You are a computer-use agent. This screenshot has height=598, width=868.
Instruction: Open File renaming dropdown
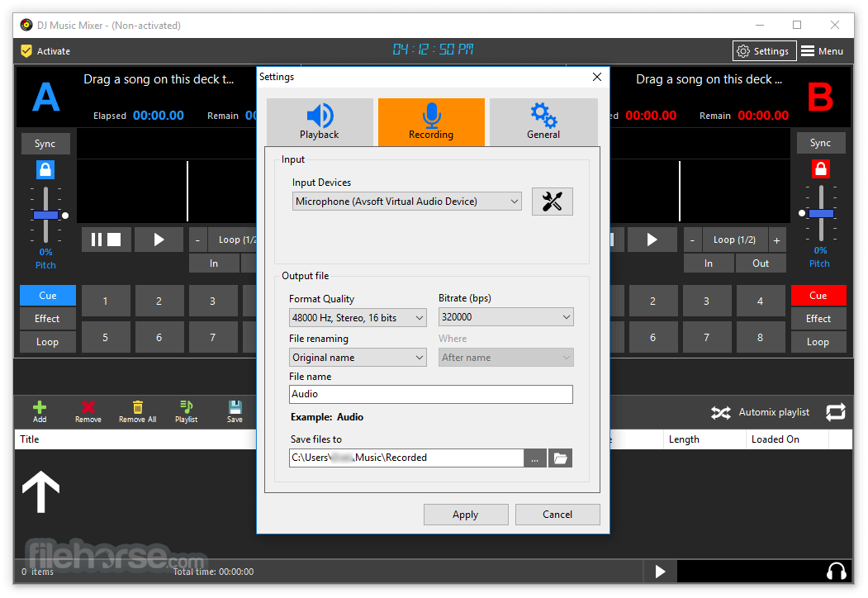tap(358, 358)
